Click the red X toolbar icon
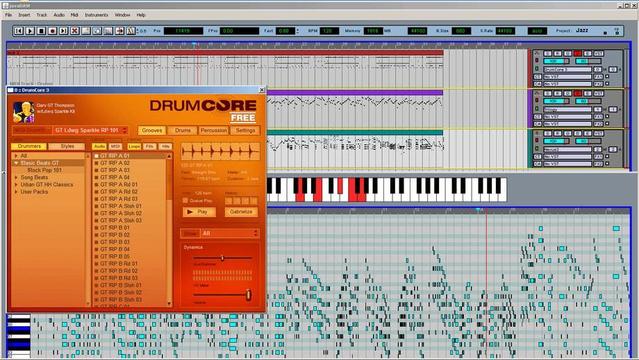 75,31
